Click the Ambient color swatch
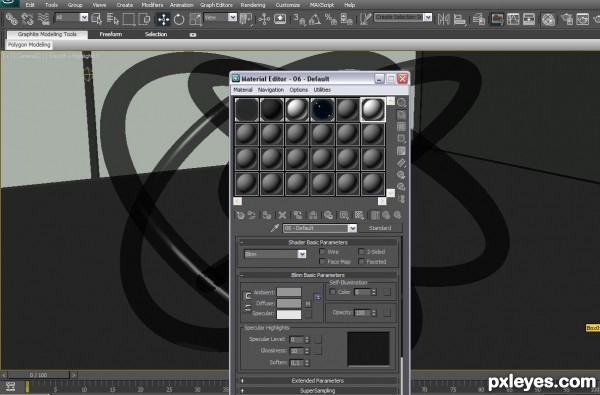The width and height of the screenshot is (600, 395). point(289,292)
